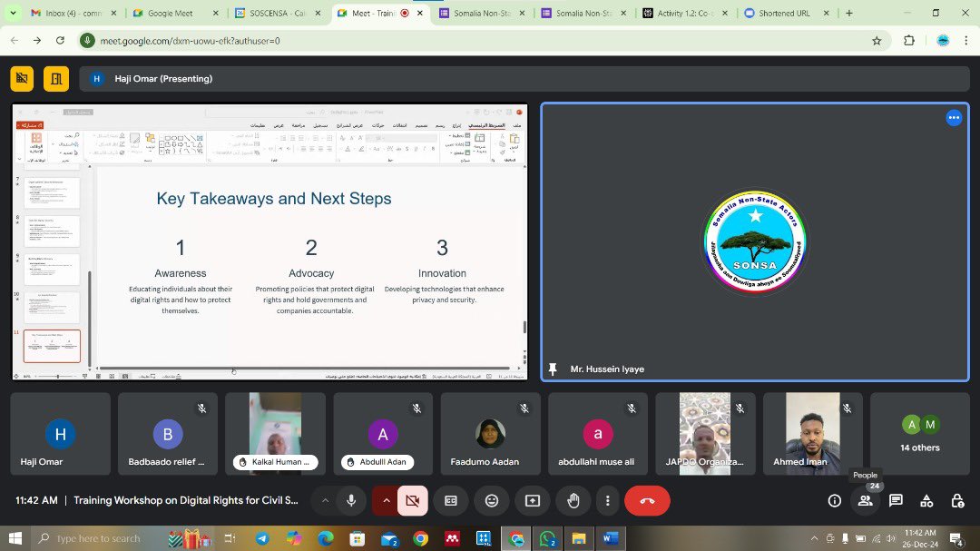
Task: Open meeting details info icon
Action: (835, 500)
